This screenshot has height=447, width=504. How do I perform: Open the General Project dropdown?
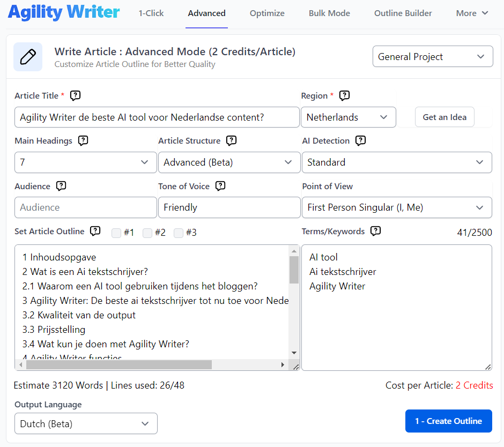pos(433,57)
